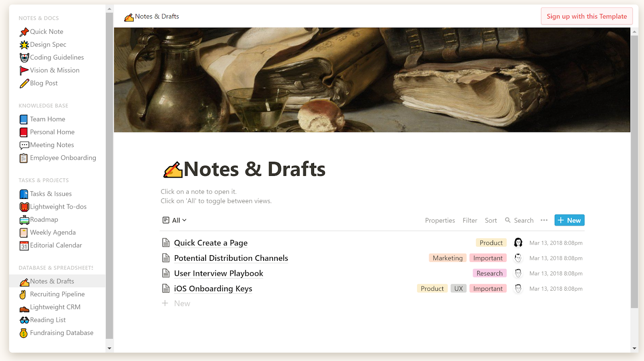This screenshot has width=644, height=361.
Task: Select the Meeting Notes speech bubble icon
Action: [x=24, y=145]
